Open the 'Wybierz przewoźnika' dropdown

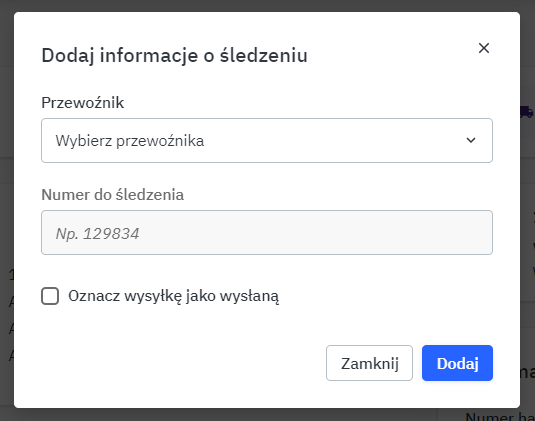[x=267, y=141]
